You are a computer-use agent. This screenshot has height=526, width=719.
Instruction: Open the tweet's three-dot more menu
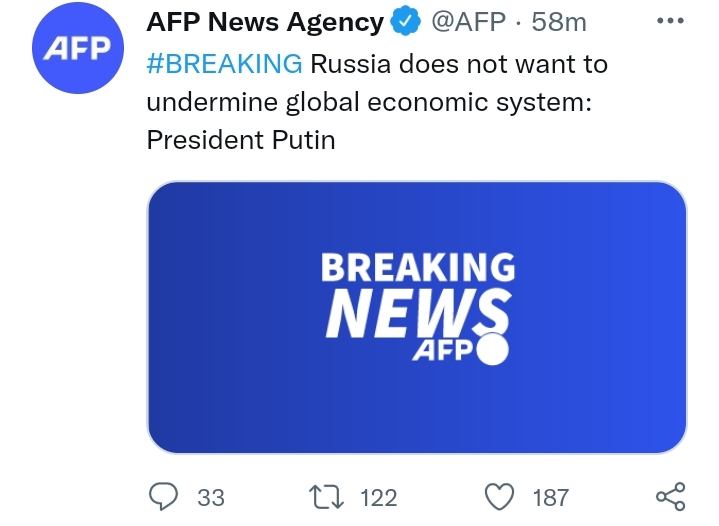668,19
